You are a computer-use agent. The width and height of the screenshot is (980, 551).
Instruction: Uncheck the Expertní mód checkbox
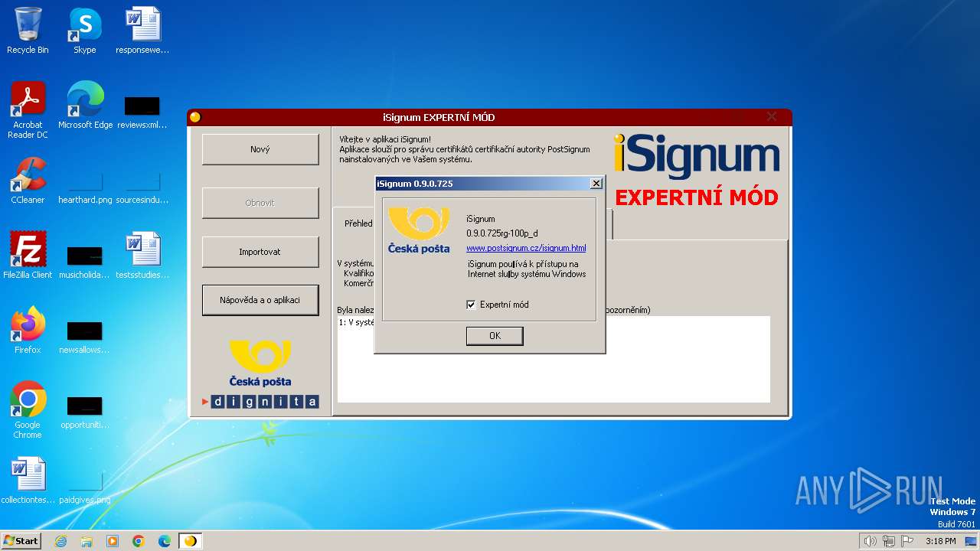click(x=471, y=305)
